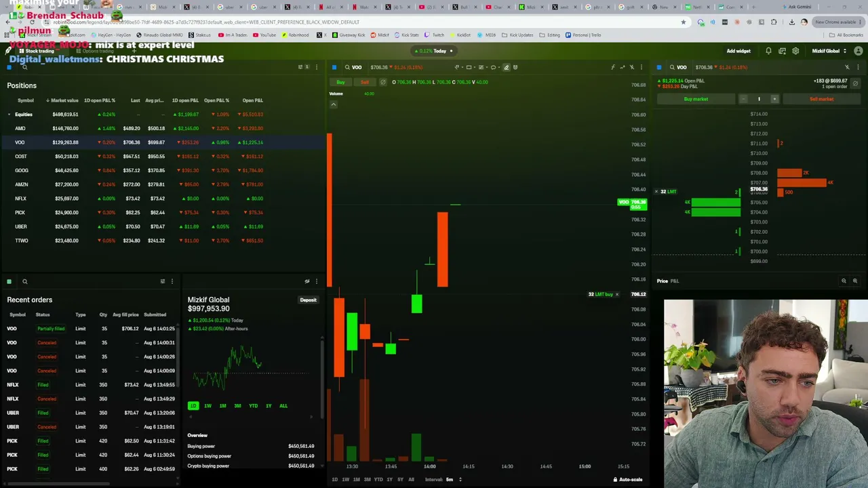Open account profile avatar

click(x=859, y=51)
